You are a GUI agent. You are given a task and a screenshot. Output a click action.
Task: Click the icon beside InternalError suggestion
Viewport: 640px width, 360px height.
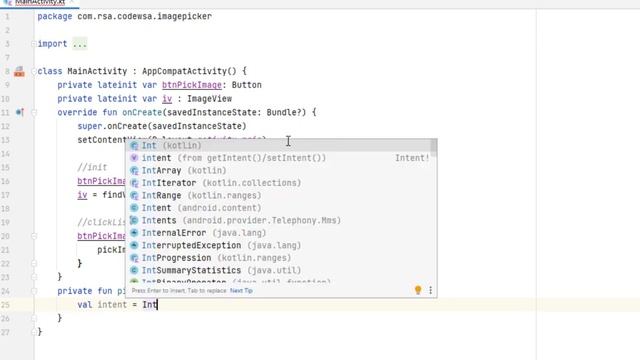click(x=134, y=233)
